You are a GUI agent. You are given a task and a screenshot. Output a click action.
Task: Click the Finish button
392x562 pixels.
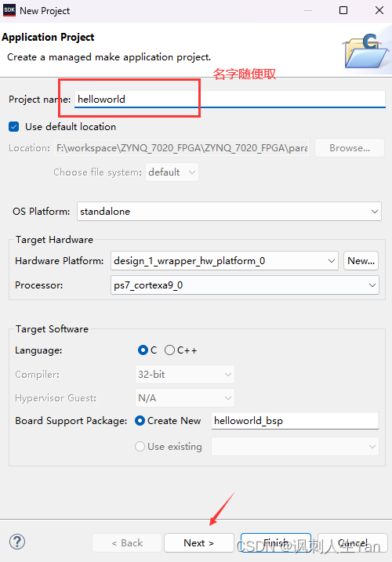tap(276, 542)
